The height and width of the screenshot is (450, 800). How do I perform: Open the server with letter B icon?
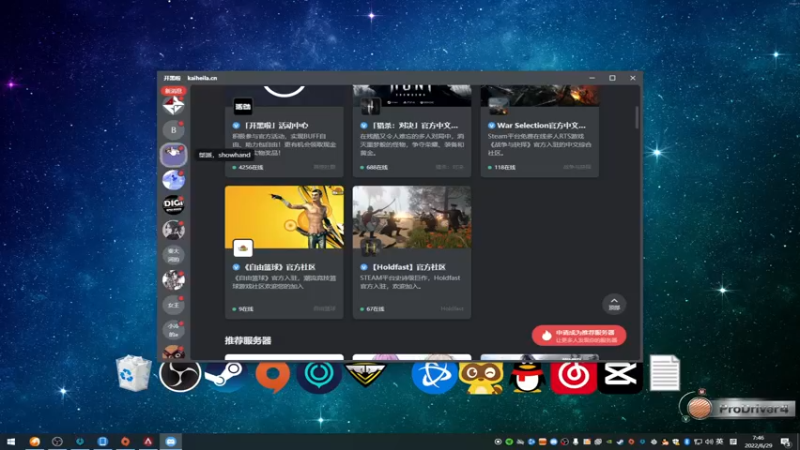coord(173,130)
